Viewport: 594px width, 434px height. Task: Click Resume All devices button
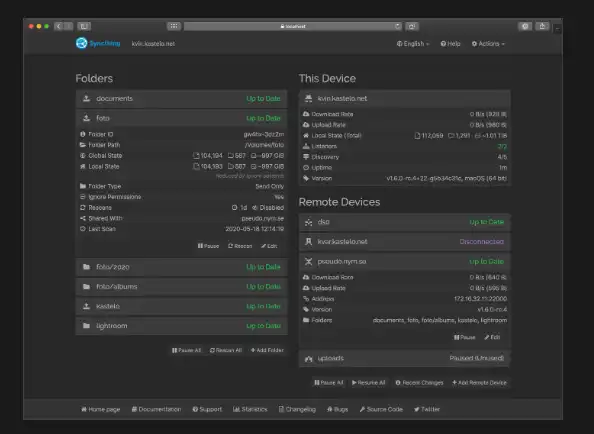(369, 383)
